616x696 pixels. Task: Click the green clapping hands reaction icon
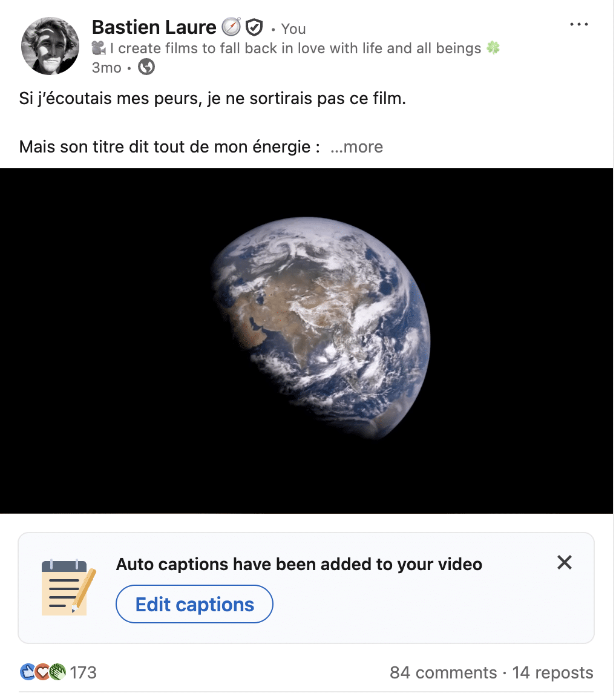point(57,672)
